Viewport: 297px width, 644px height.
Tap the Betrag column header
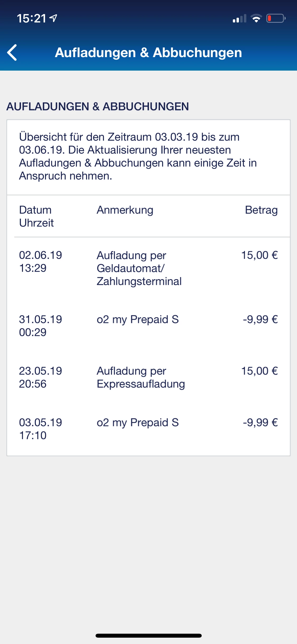pos(261,210)
